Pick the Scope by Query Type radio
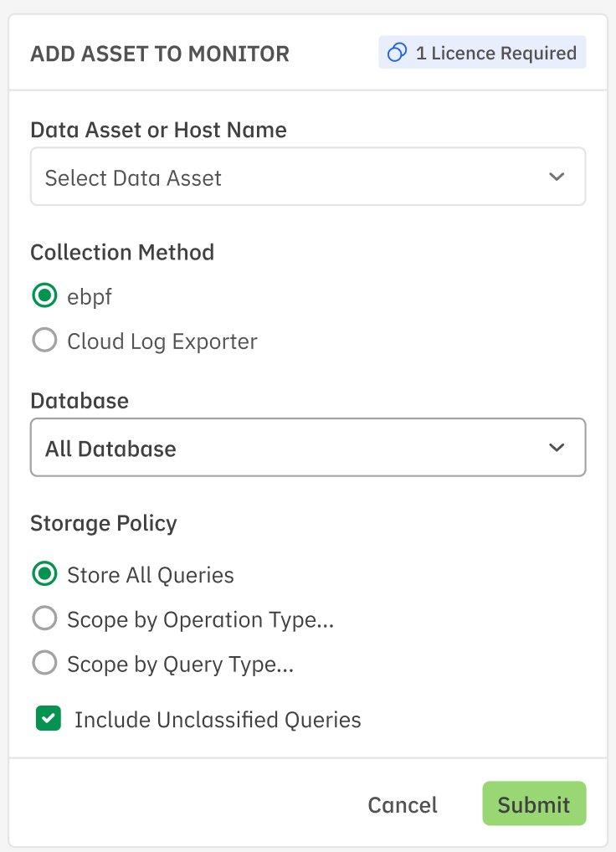Viewport: 616px width, 852px height. (x=44, y=665)
